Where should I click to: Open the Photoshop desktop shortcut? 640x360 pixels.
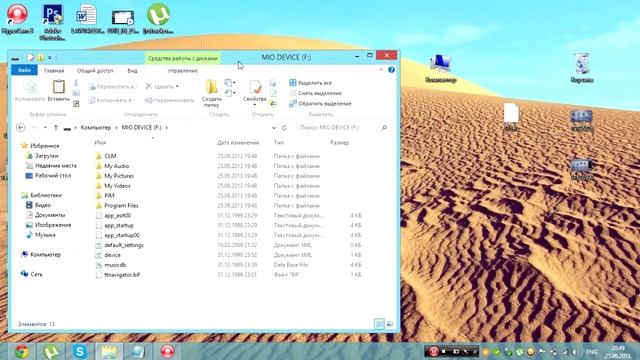pyautogui.click(x=52, y=22)
